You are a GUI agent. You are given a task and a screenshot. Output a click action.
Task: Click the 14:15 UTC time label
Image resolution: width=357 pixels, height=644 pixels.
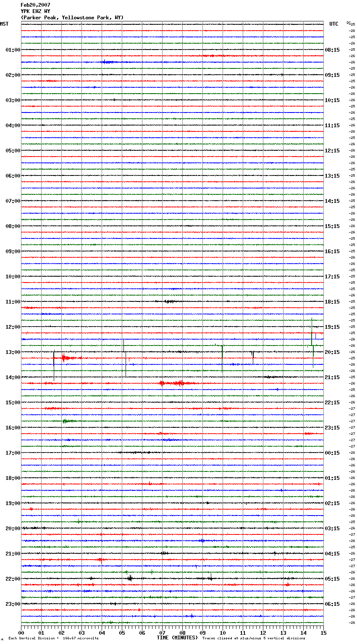click(x=332, y=201)
